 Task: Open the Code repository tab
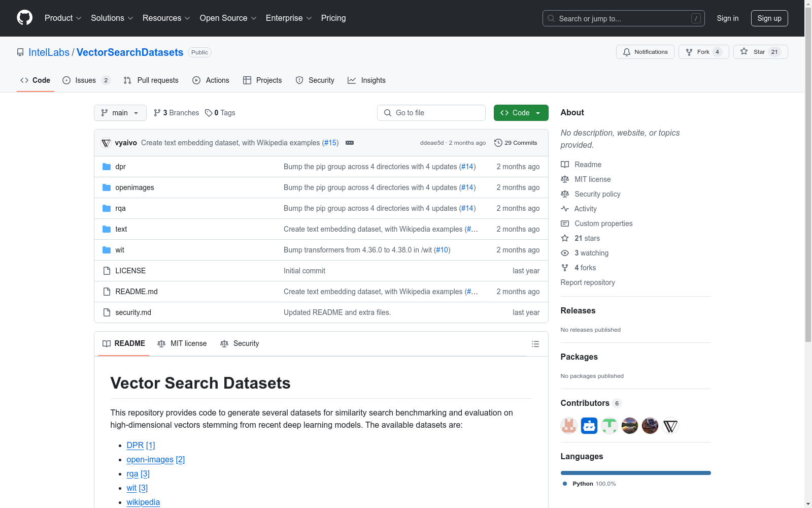36,80
